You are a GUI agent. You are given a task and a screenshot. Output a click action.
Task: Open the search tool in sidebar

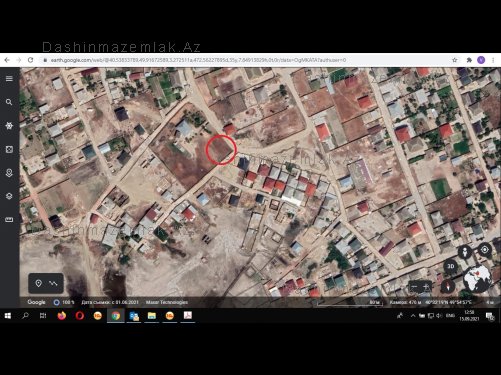9,102
